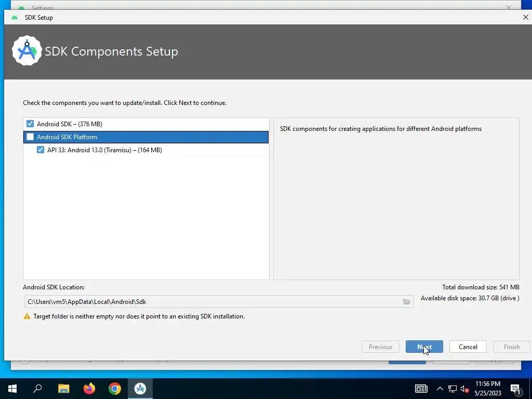The image size is (532, 399).
Task: Click the target folder warning message text
Action: point(139,316)
